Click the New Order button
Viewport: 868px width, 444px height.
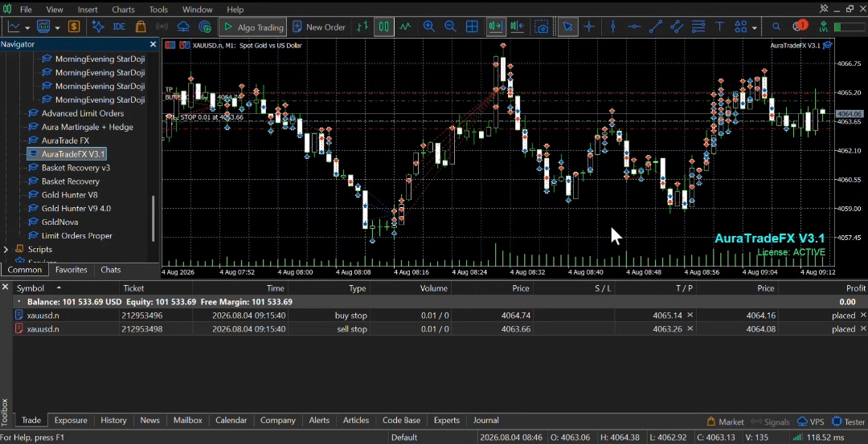pos(319,26)
